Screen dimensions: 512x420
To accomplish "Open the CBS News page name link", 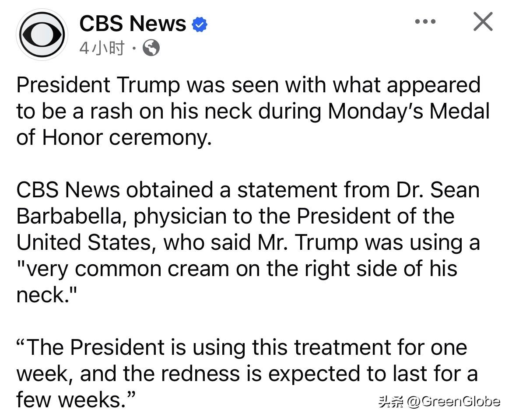I will point(133,23).
